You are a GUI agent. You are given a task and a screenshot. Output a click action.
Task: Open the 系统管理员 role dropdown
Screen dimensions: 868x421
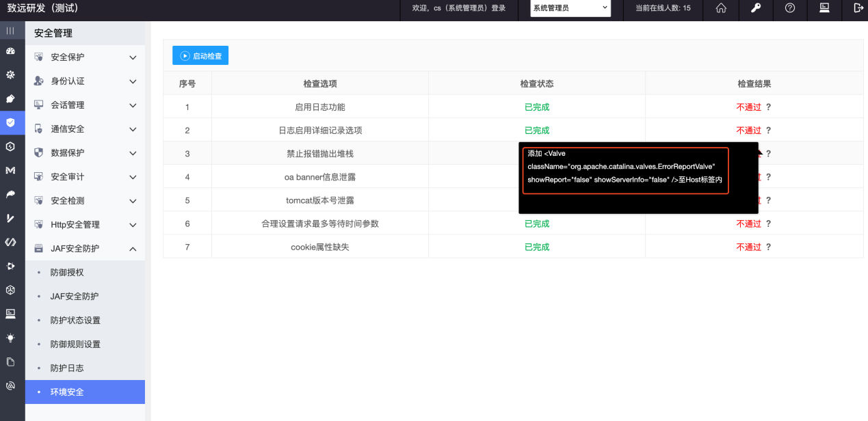click(x=570, y=8)
